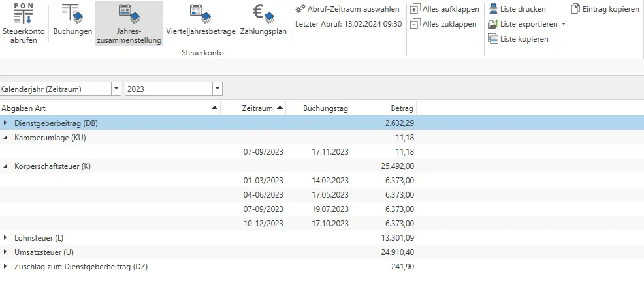This screenshot has width=644, height=287.
Task: Select the Körperschaftsteuer (K) row label
Action: (x=52, y=166)
